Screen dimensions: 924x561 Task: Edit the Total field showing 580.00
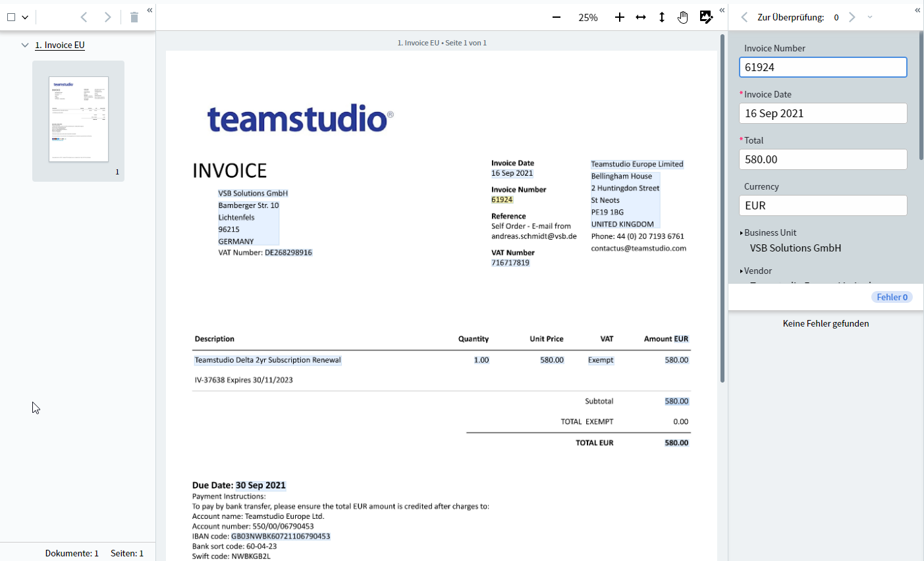tap(823, 159)
